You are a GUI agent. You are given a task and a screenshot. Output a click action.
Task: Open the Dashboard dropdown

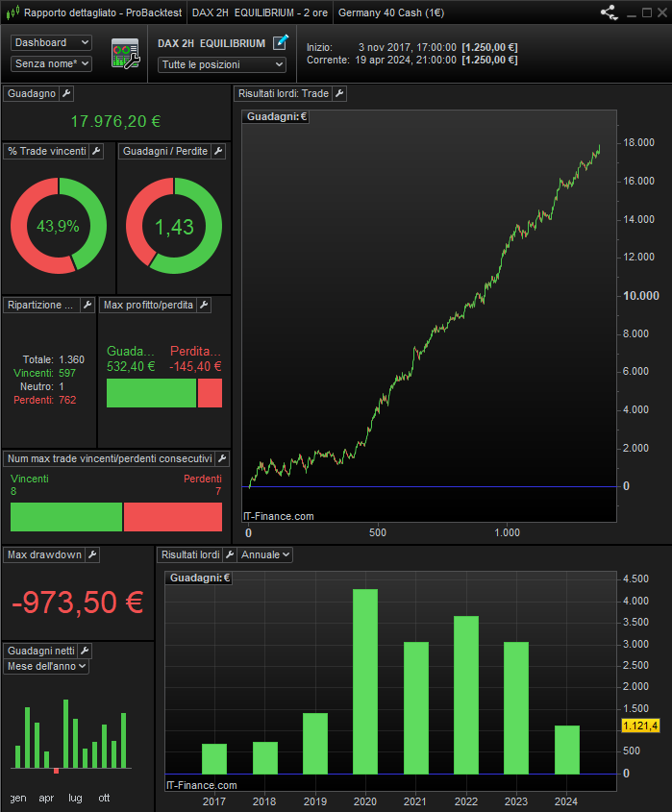tap(51, 42)
